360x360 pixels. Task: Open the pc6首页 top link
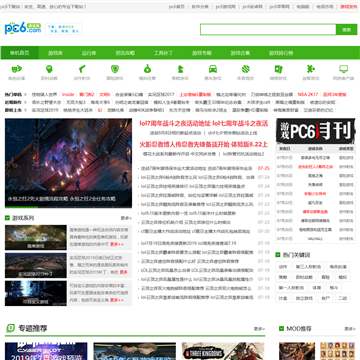[x=177, y=6]
